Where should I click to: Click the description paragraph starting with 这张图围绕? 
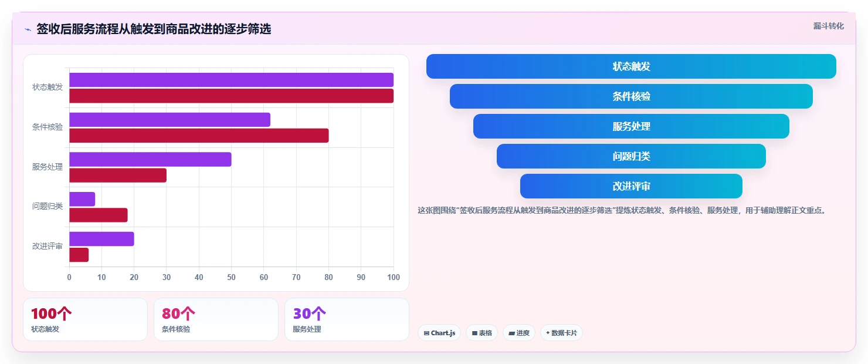point(623,210)
